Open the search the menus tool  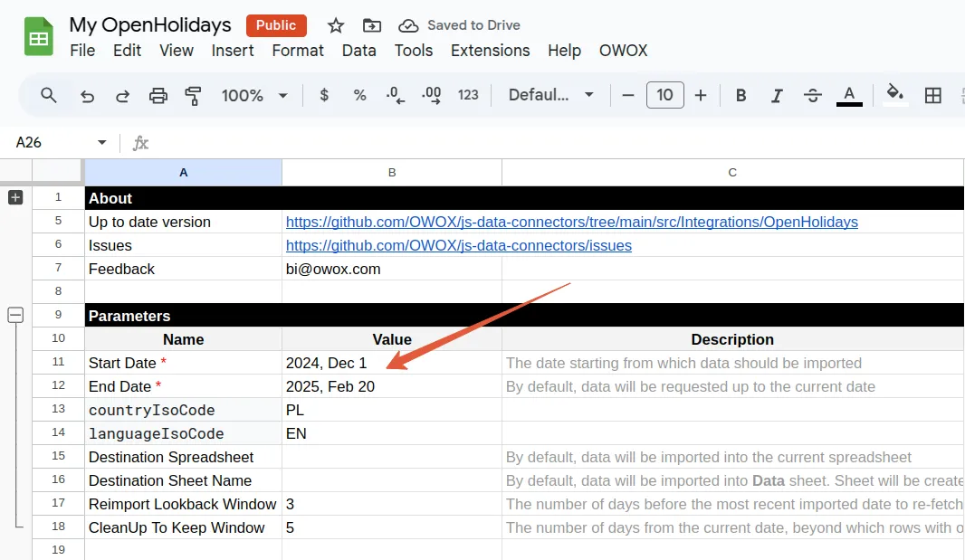tap(49, 95)
